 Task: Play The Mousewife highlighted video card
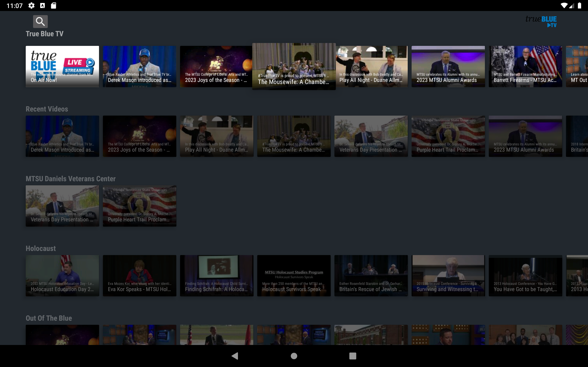pyautogui.click(x=294, y=66)
